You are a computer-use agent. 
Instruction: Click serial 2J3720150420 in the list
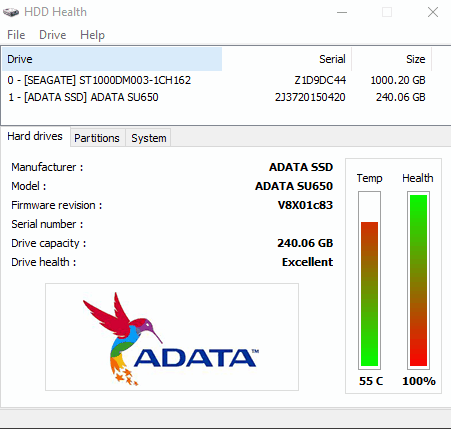[x=310, y=97]
